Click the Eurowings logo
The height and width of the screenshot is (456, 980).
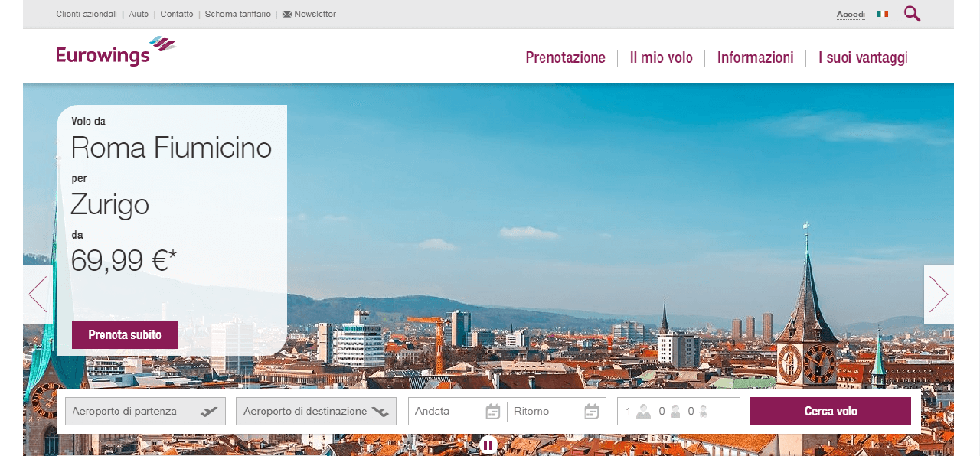coord(113,54)
